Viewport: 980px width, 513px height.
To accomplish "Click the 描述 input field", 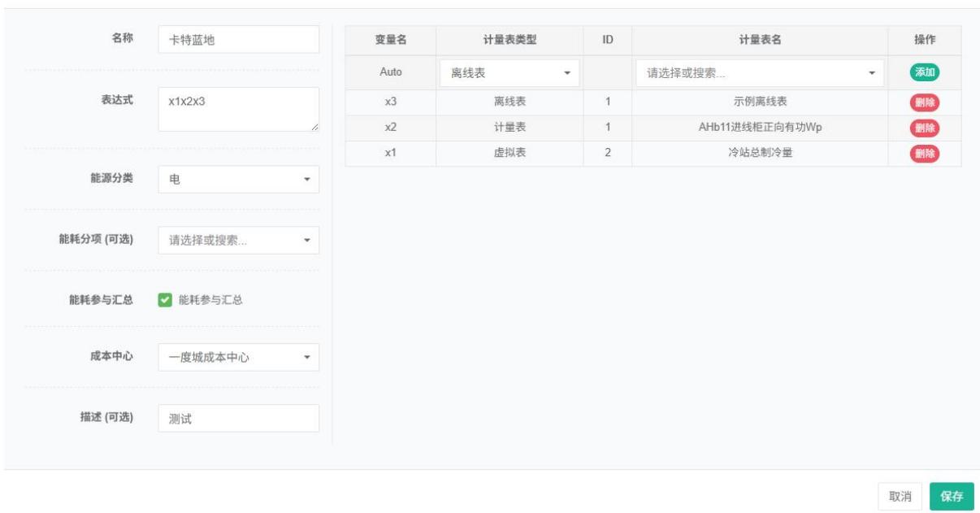I will click(x=238, y=419).
